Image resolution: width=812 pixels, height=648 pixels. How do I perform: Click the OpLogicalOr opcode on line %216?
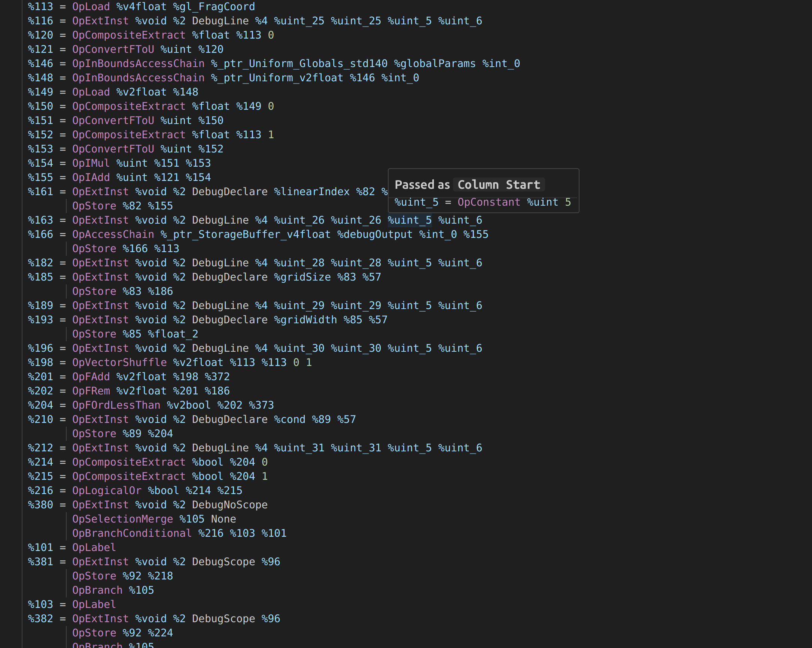pos(107,491)
